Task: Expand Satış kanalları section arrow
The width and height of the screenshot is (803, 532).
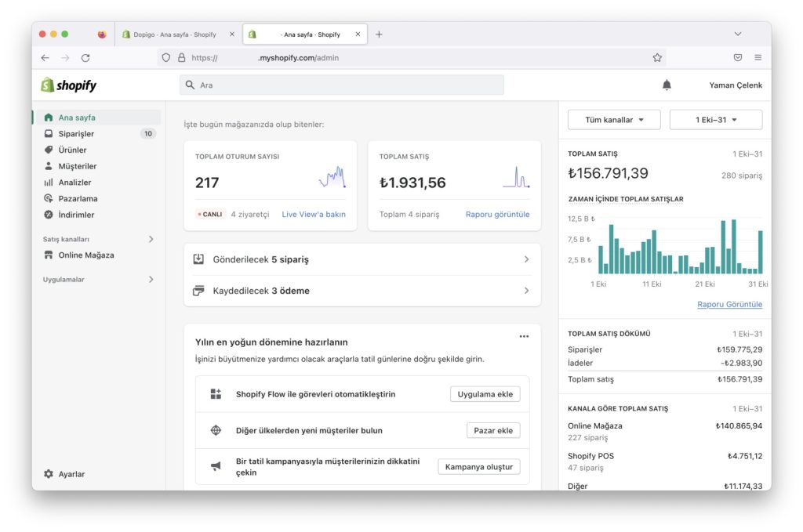Action: pos(151,239)
